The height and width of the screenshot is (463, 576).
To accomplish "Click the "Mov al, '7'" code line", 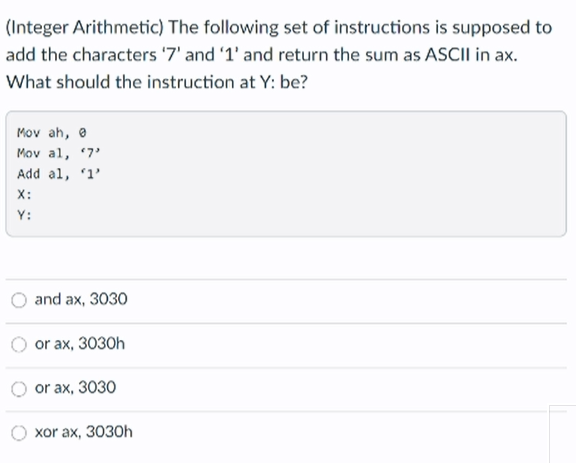I will (x=59, y=153).
